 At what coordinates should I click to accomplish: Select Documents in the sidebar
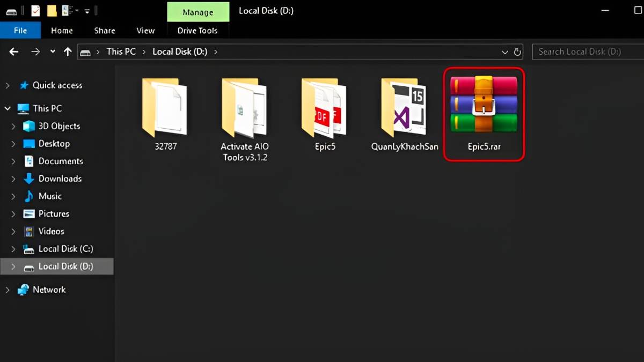pos(61,161)
